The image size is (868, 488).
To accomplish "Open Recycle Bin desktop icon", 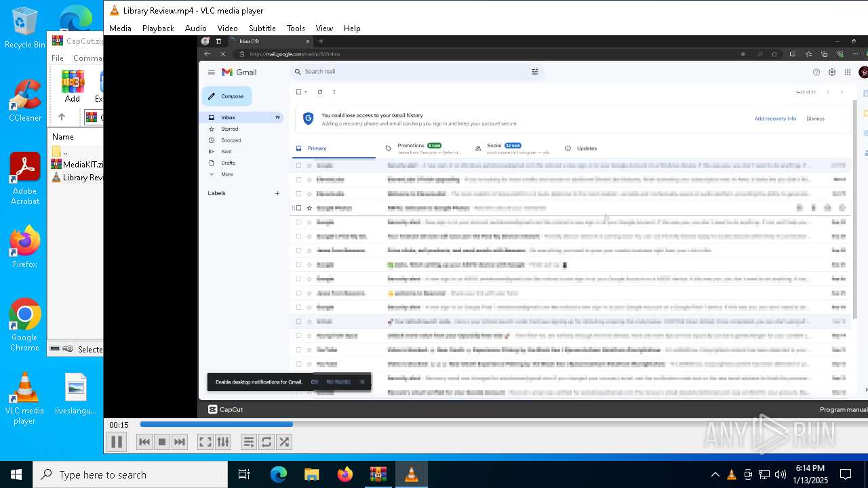I will 24,28.
